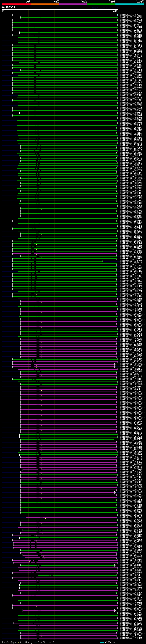Image resolution: width=146 pixels, height=644 pixels.
Task: Click the purple ~60% identity legend segment
Action: pos(73,4)
